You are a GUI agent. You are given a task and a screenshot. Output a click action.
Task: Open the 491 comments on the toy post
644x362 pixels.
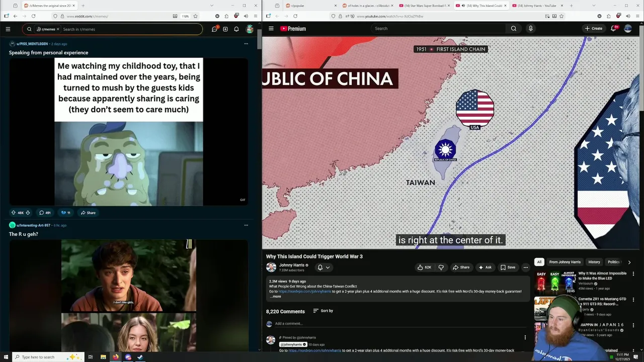point(45,213)
